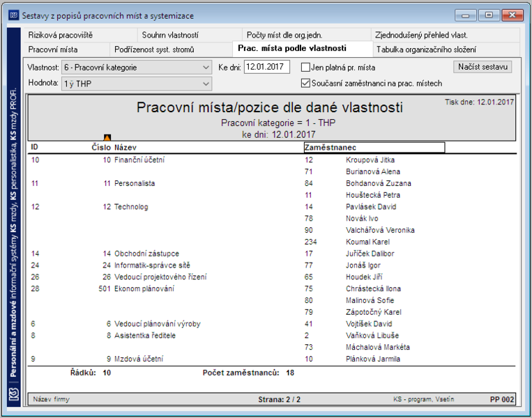Click employee Vaňková Libuše
Image resolution: width=532 pixels, height=418 pixels.
(x=372, y=336)
